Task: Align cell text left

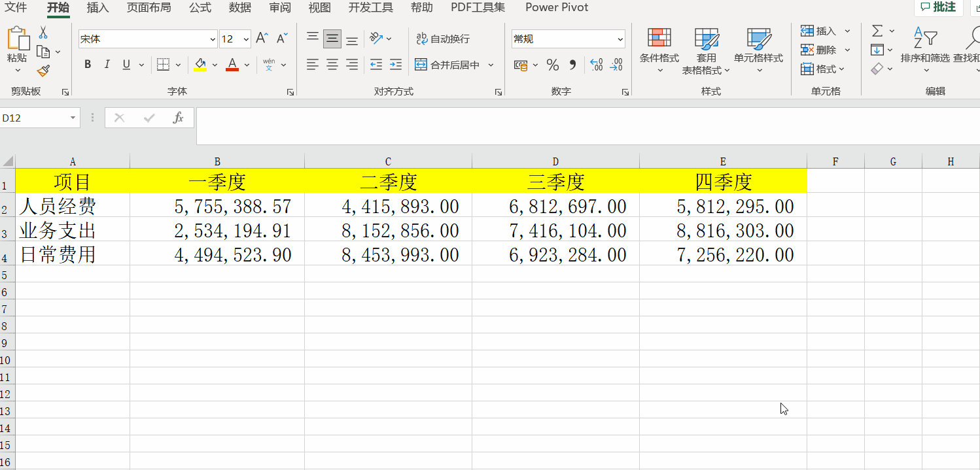Action: (x=313, y=65)
